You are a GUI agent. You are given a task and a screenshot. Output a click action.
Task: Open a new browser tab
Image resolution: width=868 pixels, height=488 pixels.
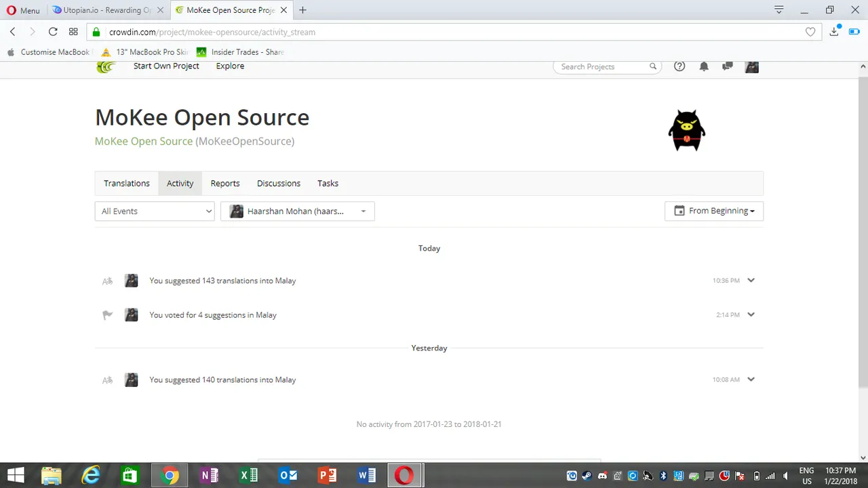(302, 10)
